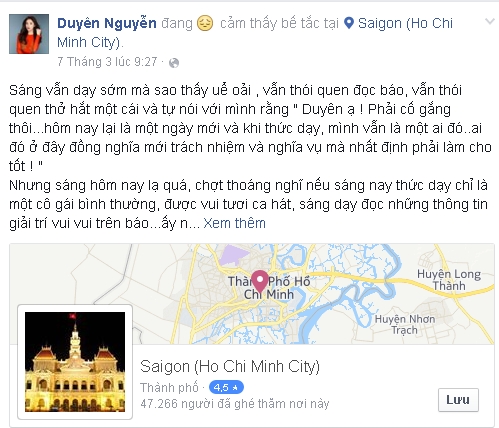The image size is (499, 428).
Task: Click the Thành Phố Hồ Chí Minh map label
Action: point(269,287)
